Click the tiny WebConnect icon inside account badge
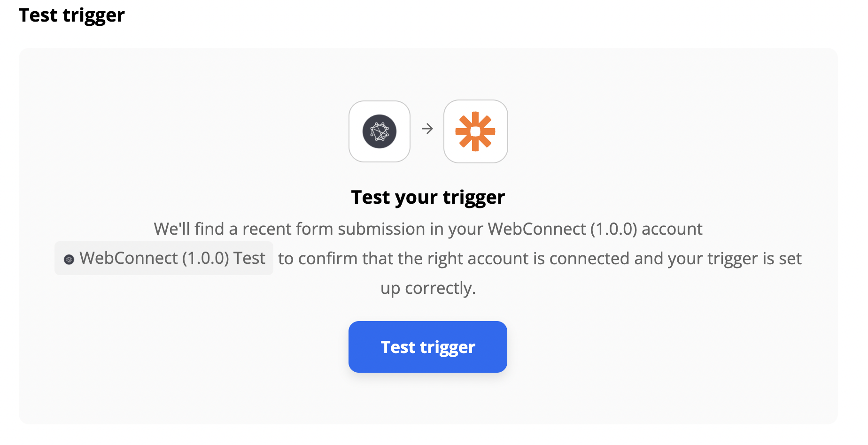Viewport: 868px width, 445px height. point(69,259)
